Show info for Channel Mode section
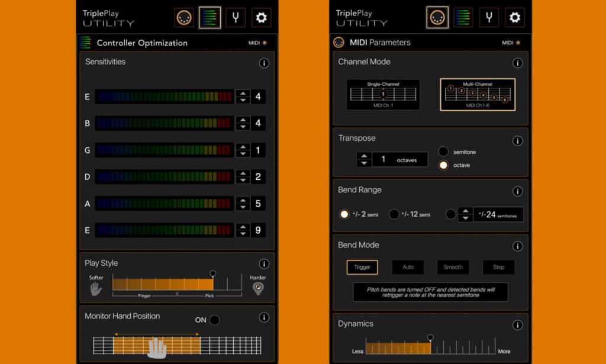 pyautogui.click(x=517, y=63)
